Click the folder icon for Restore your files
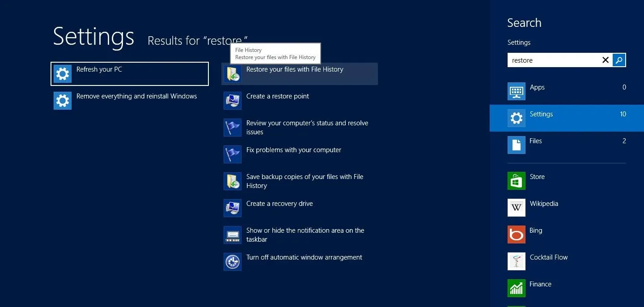The image size is (644, 307). 233,74
